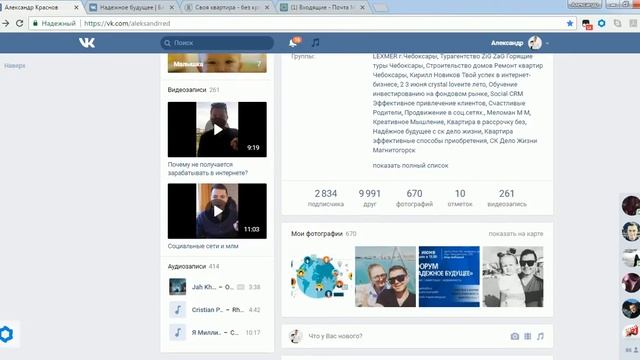Open a new browser tab

(x=380, y=8)
